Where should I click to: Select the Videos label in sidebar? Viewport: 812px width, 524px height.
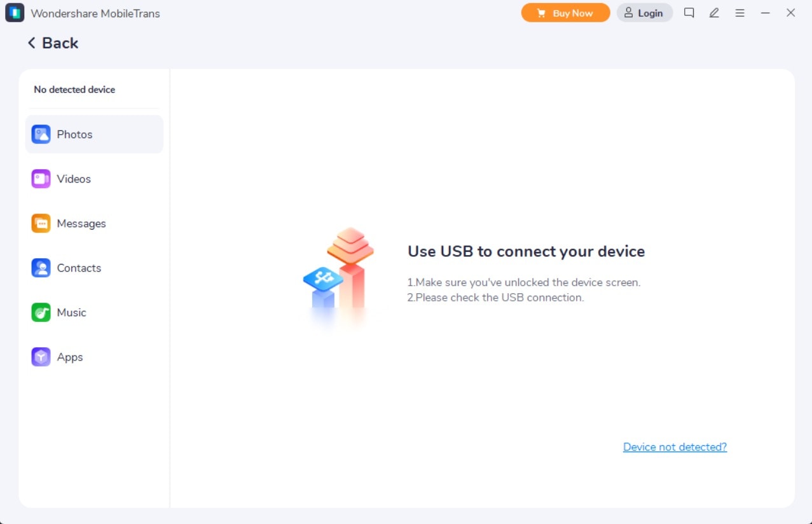pos(74,179)
